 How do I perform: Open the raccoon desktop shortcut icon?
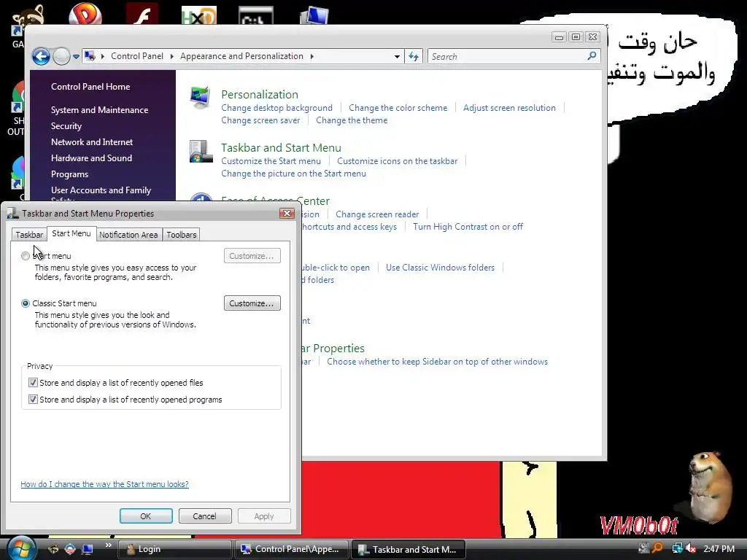(x=28, y=18)
